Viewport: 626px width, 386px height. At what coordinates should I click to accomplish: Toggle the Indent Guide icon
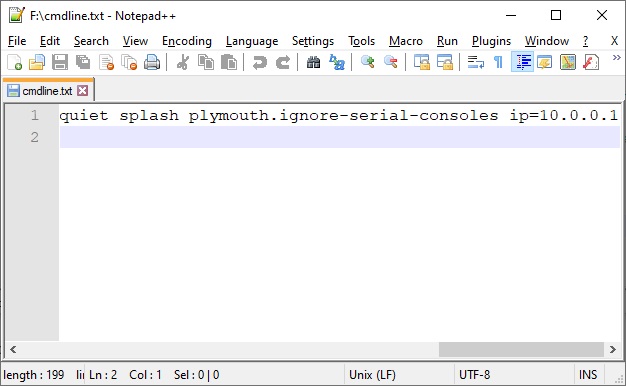tap(522, 62)
